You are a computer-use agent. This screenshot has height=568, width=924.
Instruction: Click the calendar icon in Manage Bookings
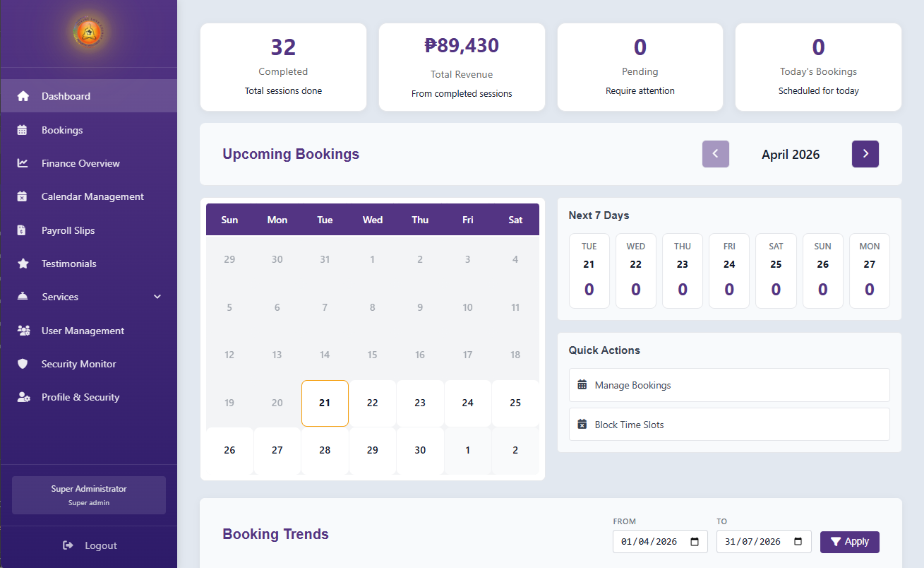coord(582,385)
